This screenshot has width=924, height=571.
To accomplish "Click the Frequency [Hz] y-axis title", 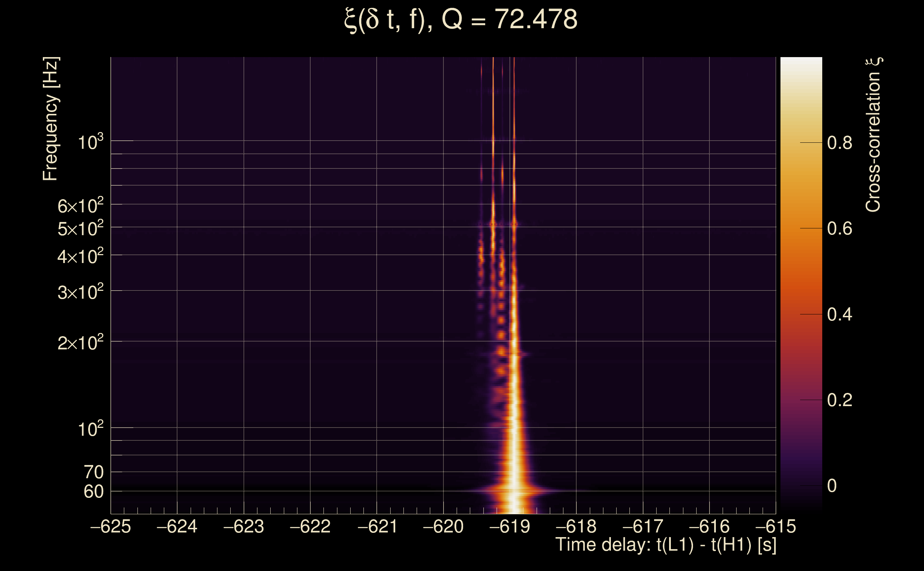I will (50, 119).
